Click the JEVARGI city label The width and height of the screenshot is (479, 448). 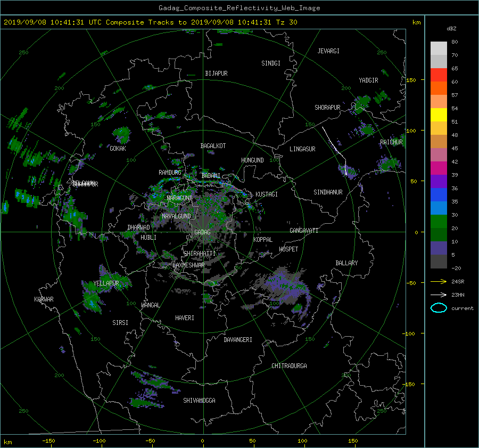tap(328, 51)
